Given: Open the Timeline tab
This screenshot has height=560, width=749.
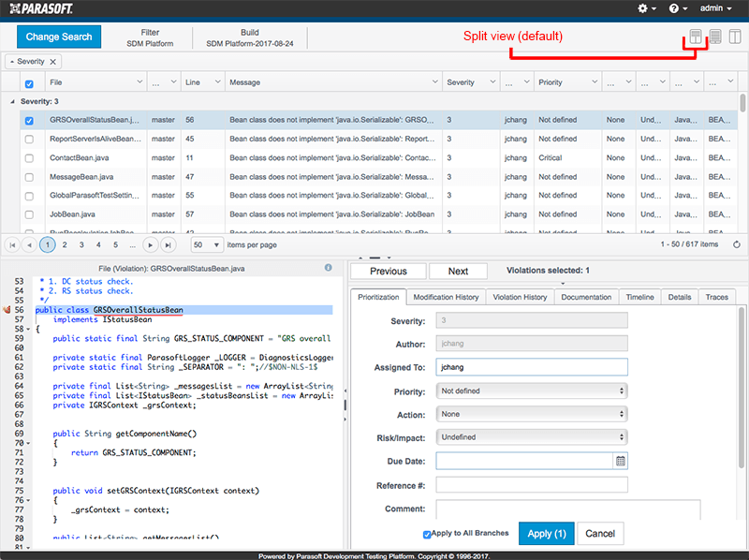Looking at the screenshot, I should (639, 297).
